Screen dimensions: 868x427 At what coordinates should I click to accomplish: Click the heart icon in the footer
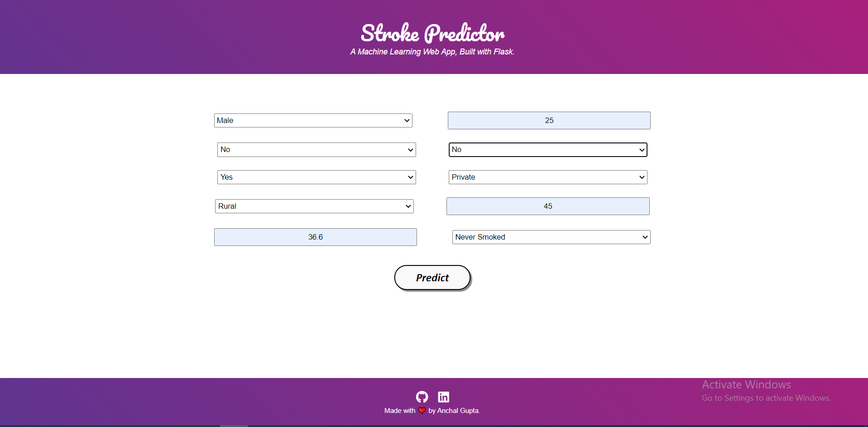(x=422, y=410)
